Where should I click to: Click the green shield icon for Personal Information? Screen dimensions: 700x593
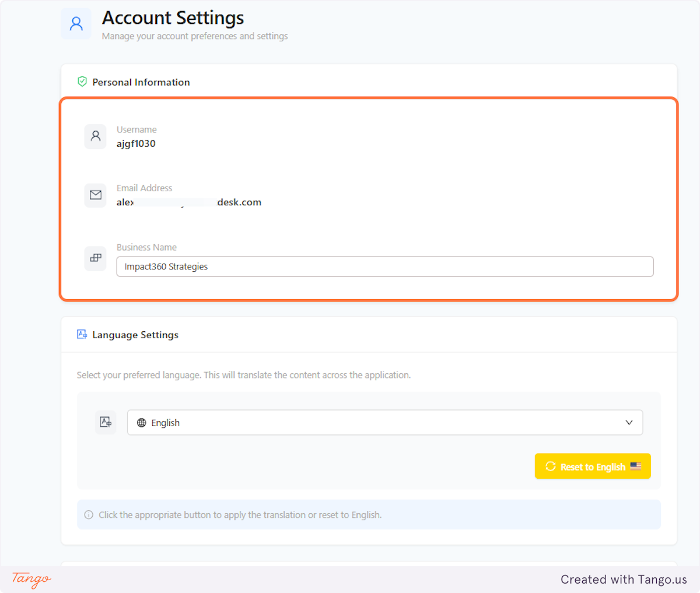click(x=82, y=82)
